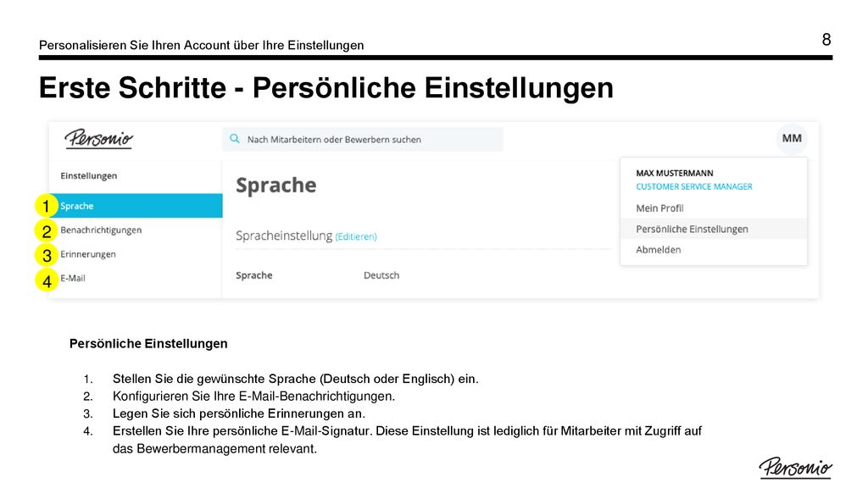Focus the employee and applicant search field
The image size is (868, 488).
tap(363, 140)
